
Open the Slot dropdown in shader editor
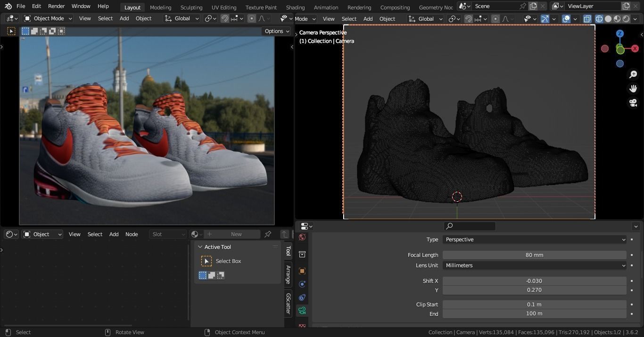[168, 234]
